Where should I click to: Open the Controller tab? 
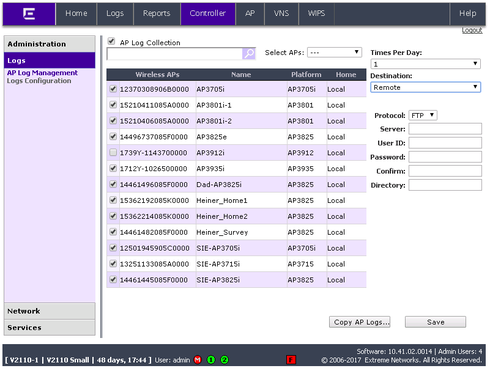pos(208,14)
